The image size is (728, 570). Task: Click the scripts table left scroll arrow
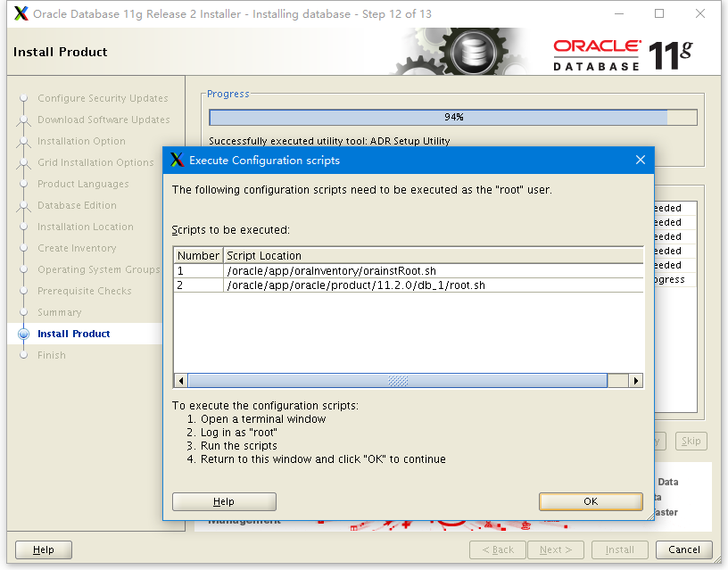(181, 381)
